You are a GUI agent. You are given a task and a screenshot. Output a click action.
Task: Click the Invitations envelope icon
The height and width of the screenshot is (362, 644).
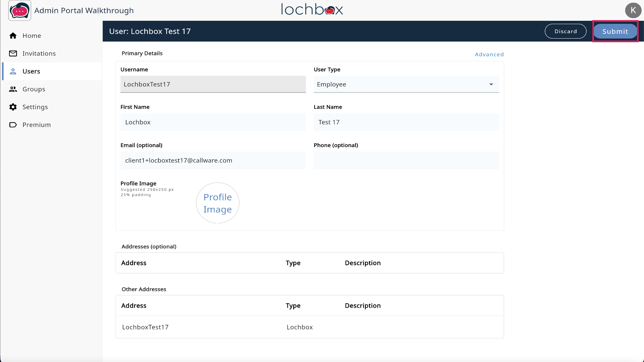pos(13,54)
